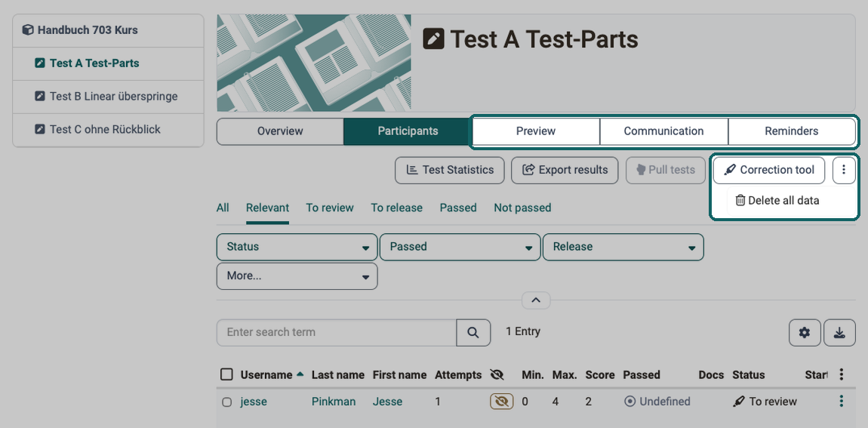
Task: Sort by the Attempts column header
Action: point(458,375)
